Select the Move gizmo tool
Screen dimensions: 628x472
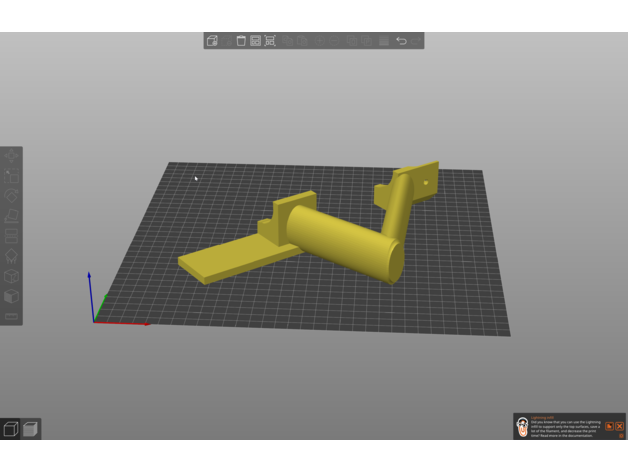pyautogui.click(x=12, y=157)
